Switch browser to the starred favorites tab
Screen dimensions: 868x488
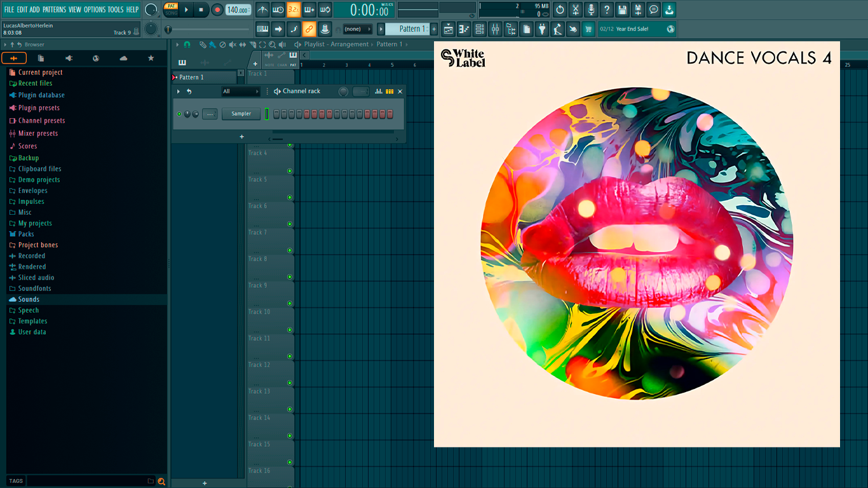tap(151, 58)
